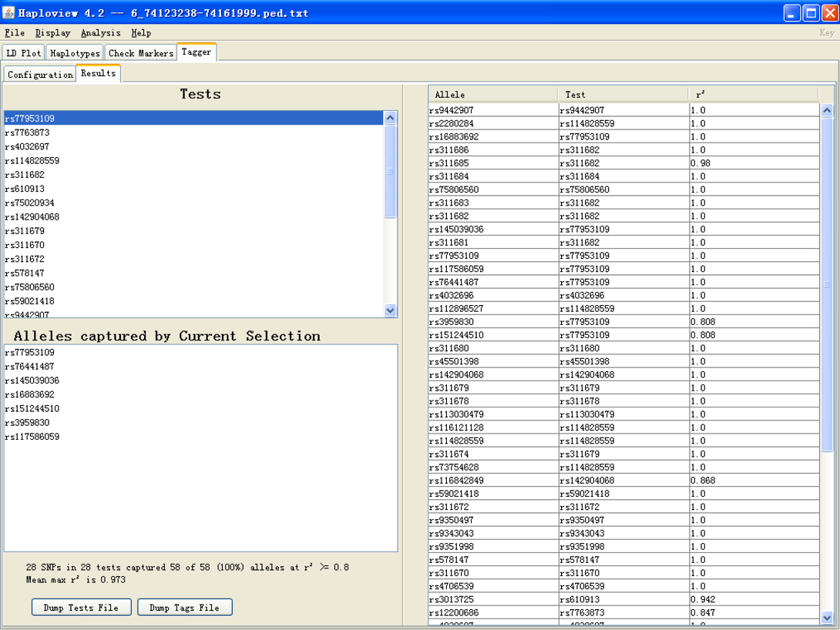Click allele cell rs113030479 in results table

(493, 414)
